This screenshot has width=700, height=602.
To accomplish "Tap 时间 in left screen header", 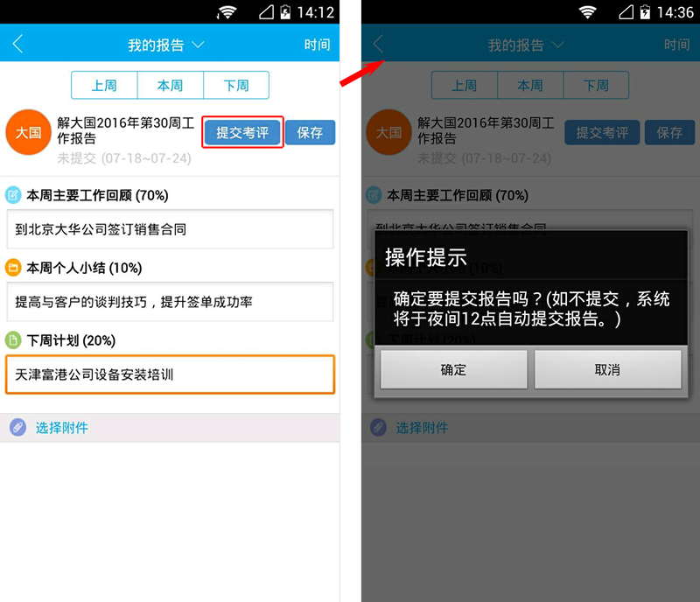I will coord(317,45).
